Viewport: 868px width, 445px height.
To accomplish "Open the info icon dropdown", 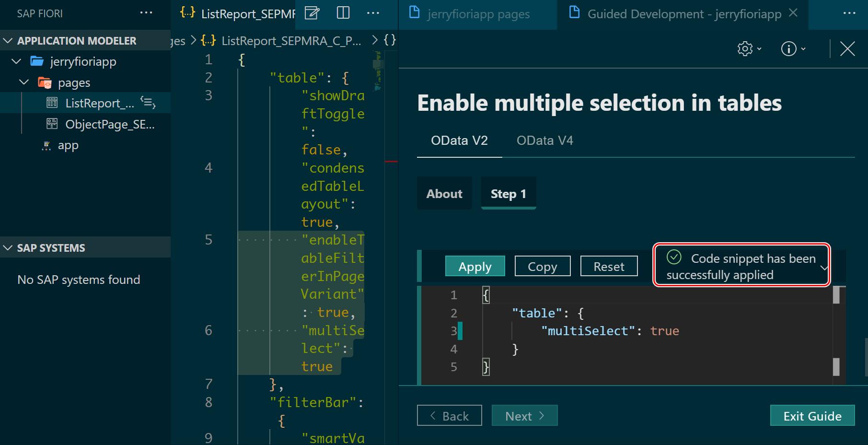I will point(793,48).
